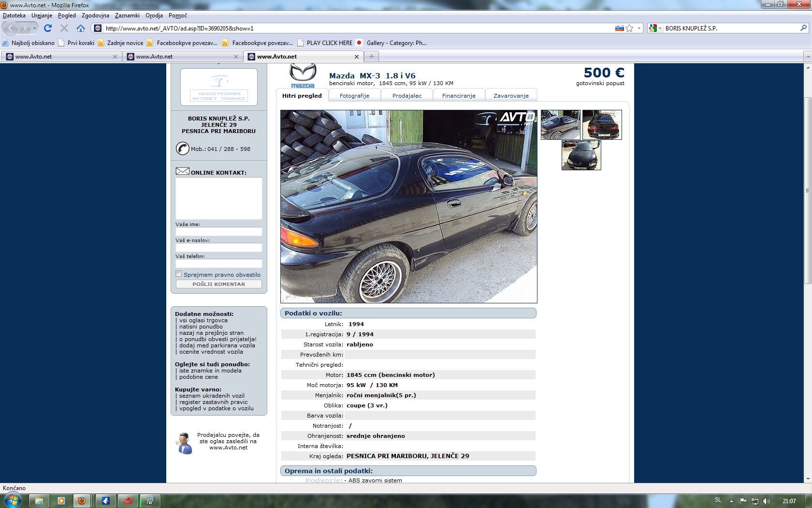Open the Zaznamki menu
The height and width of the screenshot is (508, 812).
click(x=127, y=15)
